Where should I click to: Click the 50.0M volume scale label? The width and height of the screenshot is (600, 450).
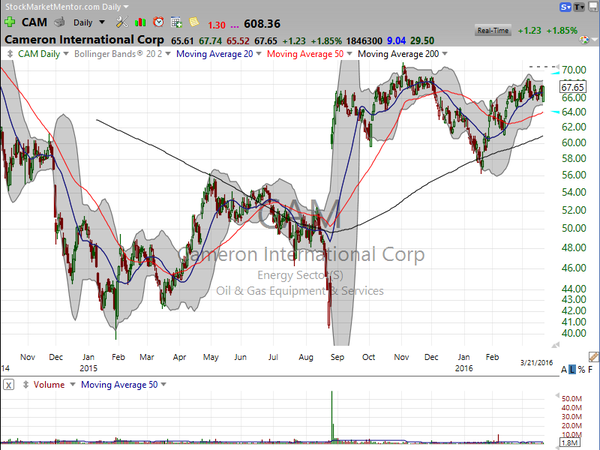click(x=572, y=398)
